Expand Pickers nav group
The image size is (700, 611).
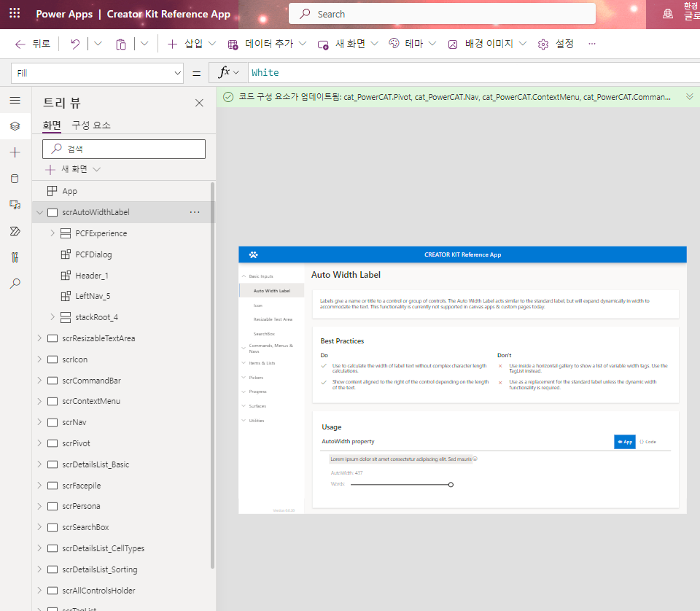pos(244,378)
